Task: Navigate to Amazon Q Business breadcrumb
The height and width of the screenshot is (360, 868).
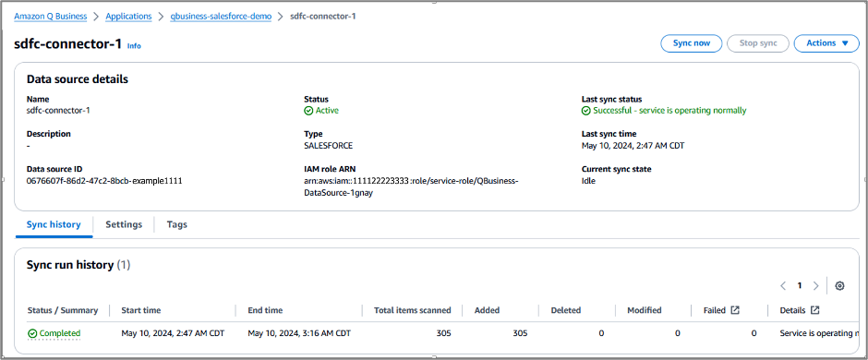Action: tap(51, 17)
